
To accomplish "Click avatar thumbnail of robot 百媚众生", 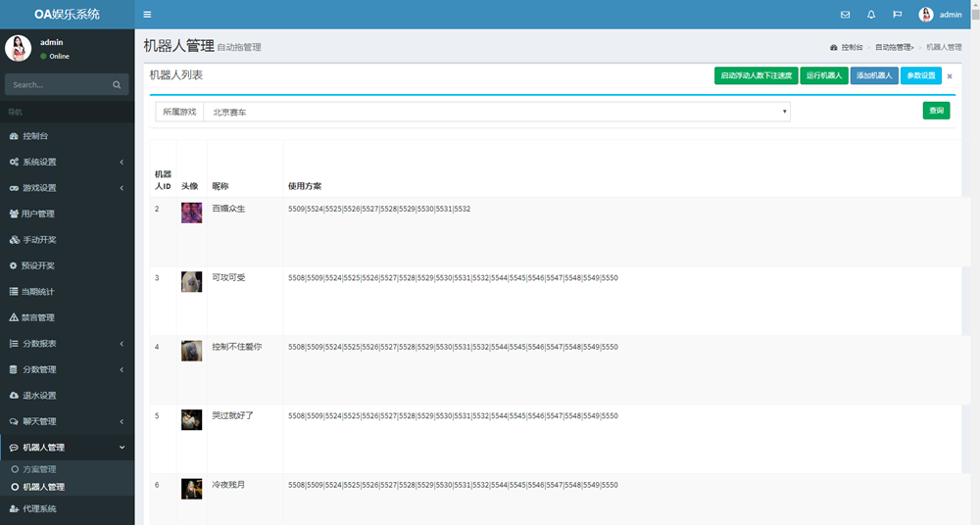I will click(x=192, y=213).
